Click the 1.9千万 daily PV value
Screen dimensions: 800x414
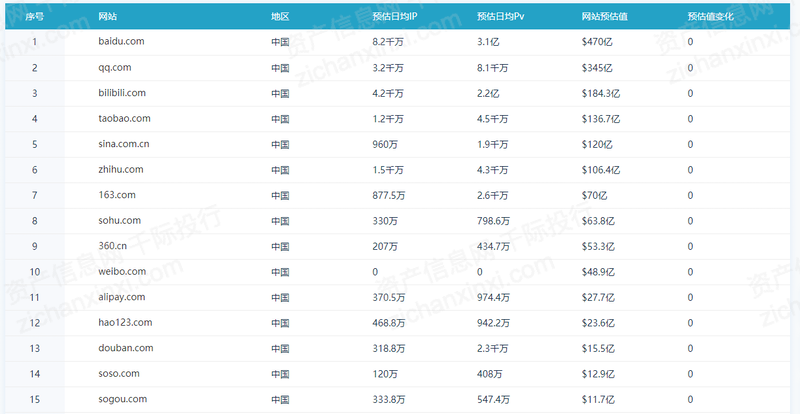pos(492,144)
